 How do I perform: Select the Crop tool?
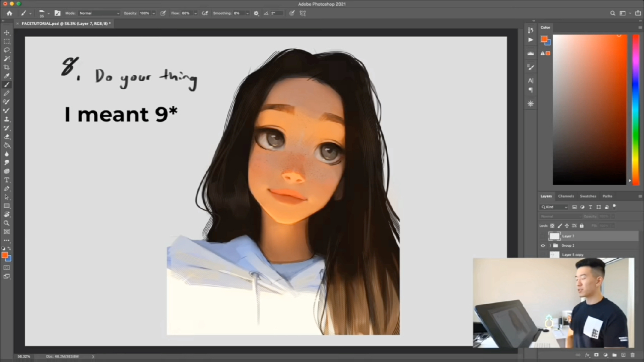click(x=7, y=67)
